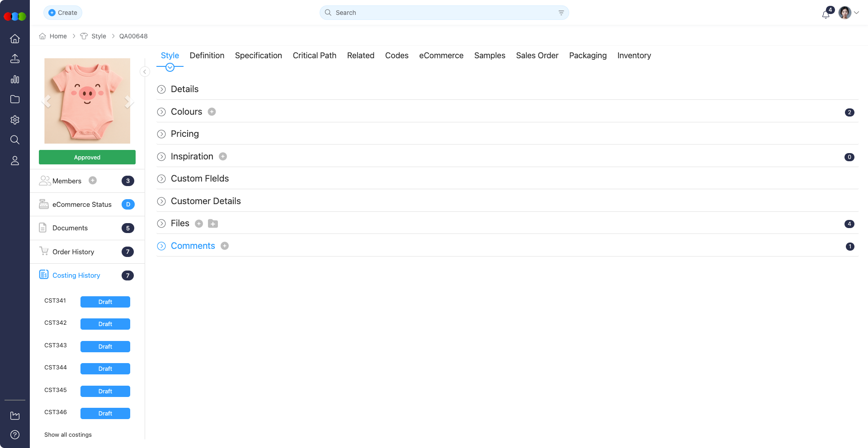Click the add folder icon beside Files

pyautogui.click(x=213, y=224)
